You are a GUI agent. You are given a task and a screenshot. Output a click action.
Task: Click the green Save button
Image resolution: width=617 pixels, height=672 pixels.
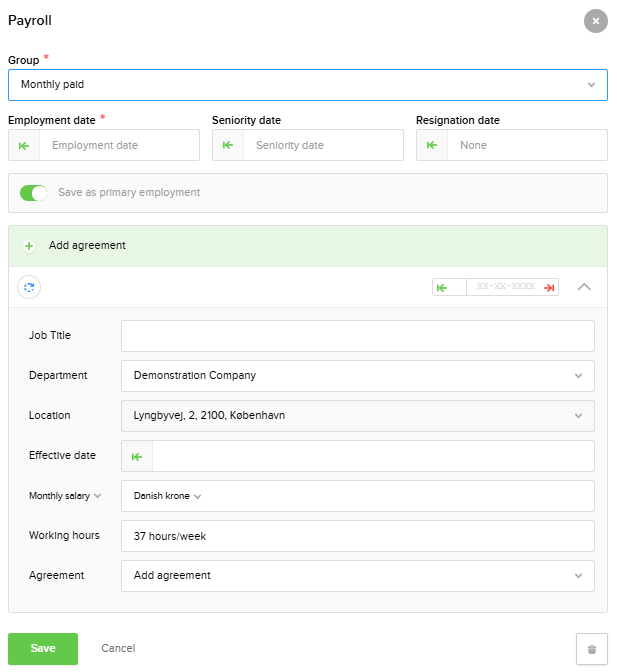(43, 648)
